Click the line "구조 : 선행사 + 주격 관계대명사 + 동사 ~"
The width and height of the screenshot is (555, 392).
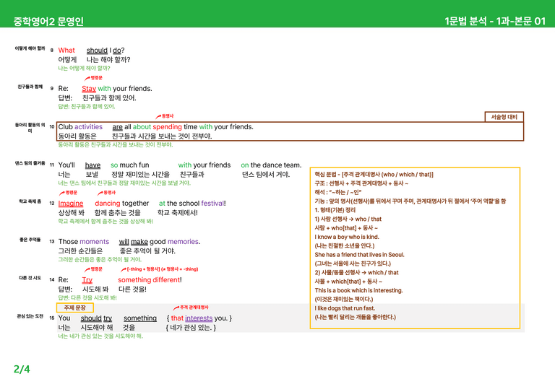pos(361,183)
